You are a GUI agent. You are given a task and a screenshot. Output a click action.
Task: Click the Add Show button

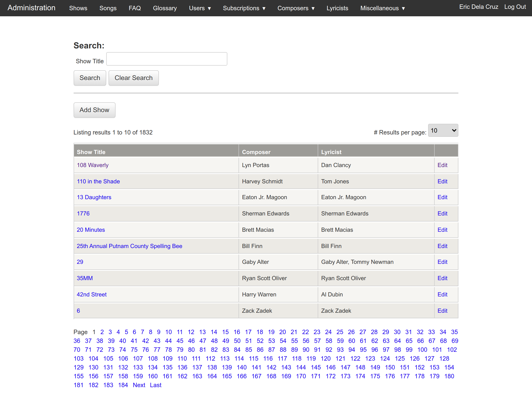[x=94, y=110]
